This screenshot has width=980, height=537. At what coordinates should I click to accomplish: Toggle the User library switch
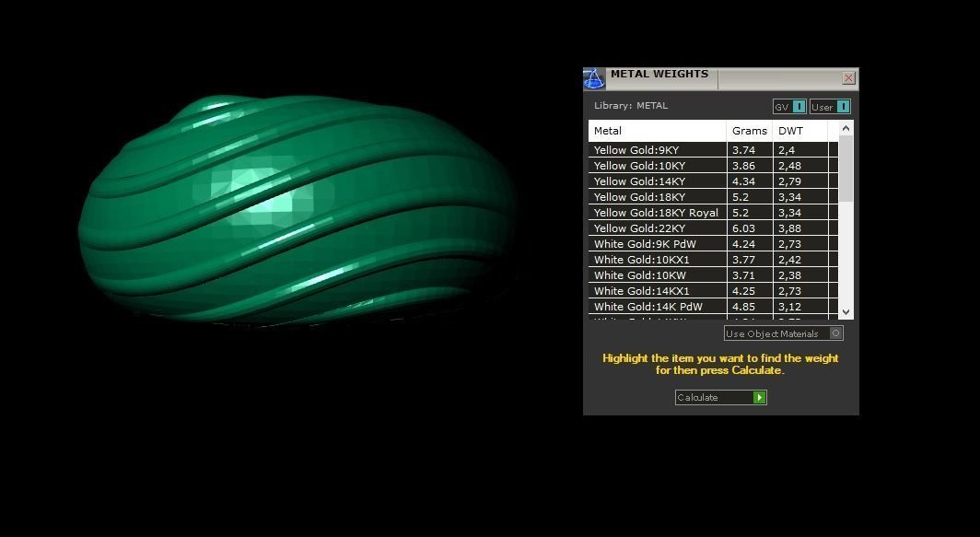coord(830,107)
